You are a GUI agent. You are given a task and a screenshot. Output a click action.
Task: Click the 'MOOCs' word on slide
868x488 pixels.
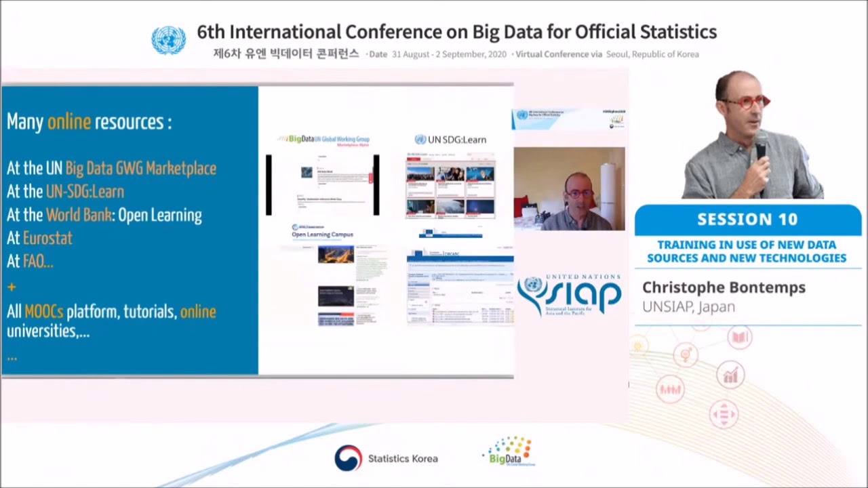point(43,312)
